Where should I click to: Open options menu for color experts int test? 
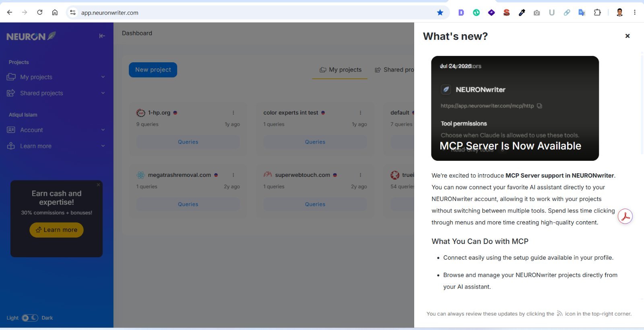point(360,113)
